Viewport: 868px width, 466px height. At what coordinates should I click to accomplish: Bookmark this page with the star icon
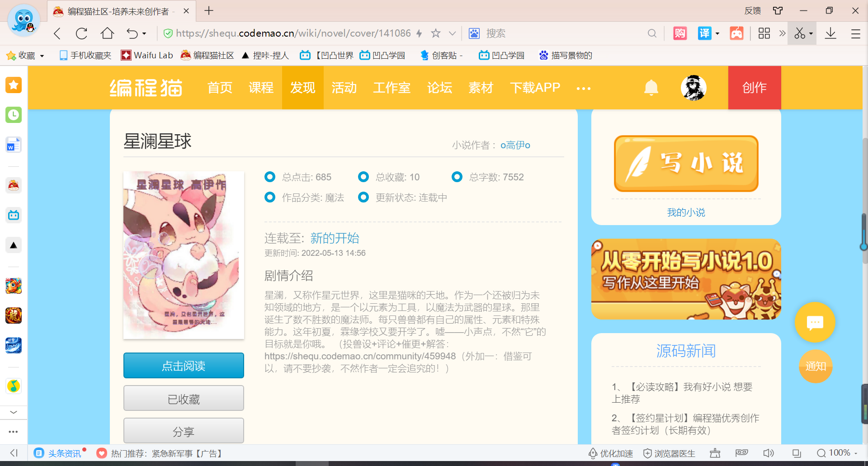click(x=436, y=33)
